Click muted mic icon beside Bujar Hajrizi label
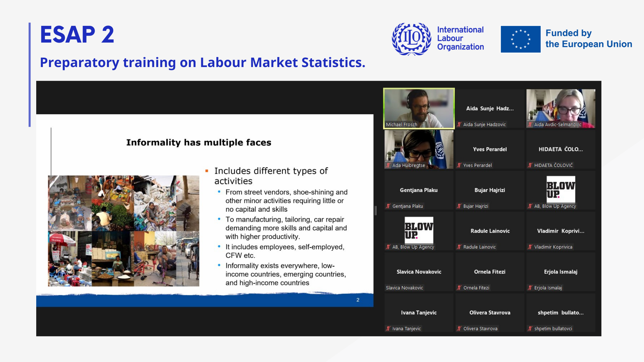 (x=459, y=206)
